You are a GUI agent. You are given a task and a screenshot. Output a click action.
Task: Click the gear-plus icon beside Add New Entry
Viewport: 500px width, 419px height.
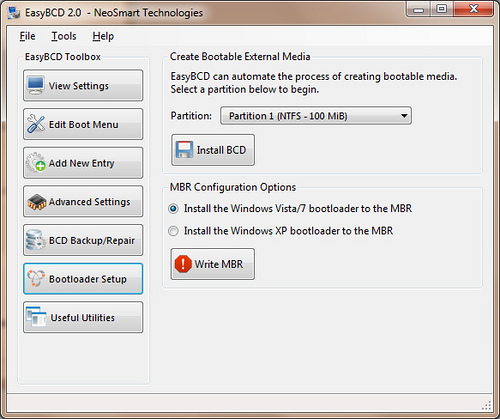click(x=36, y=163)
